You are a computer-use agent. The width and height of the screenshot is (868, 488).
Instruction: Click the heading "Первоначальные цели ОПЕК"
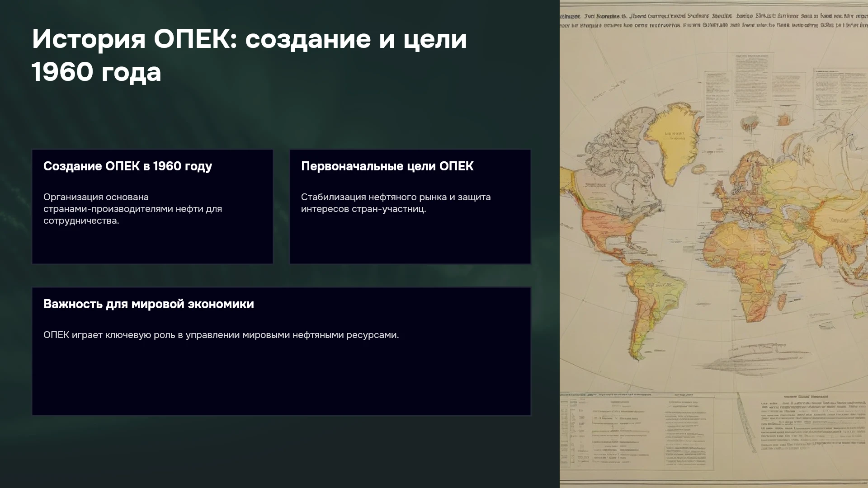tap(387, 166)
